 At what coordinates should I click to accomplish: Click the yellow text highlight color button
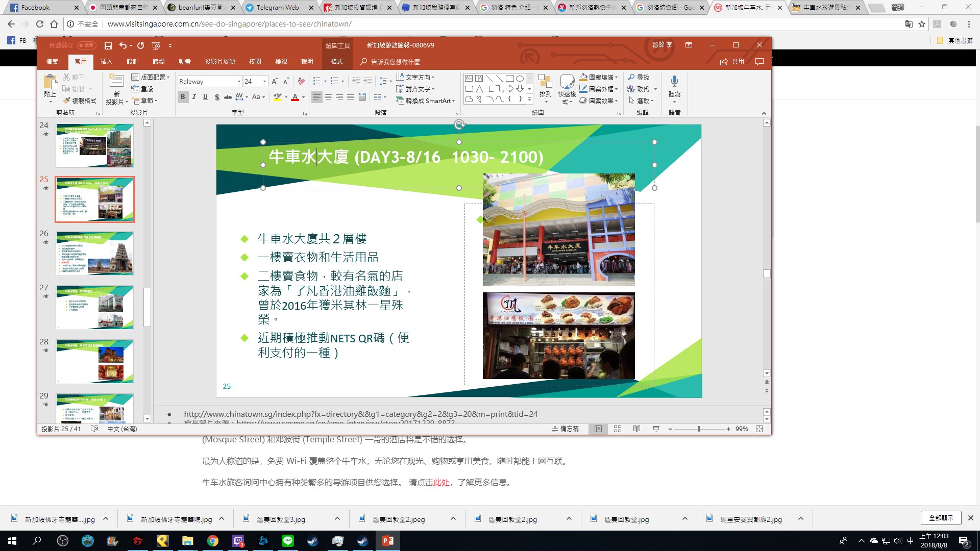[278, 97]
